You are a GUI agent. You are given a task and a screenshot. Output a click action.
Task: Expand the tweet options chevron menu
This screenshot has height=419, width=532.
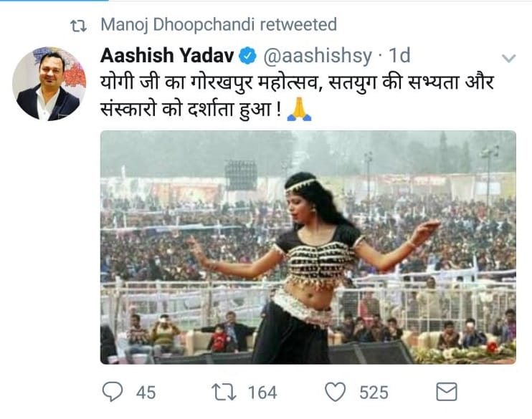click(508, 57)
